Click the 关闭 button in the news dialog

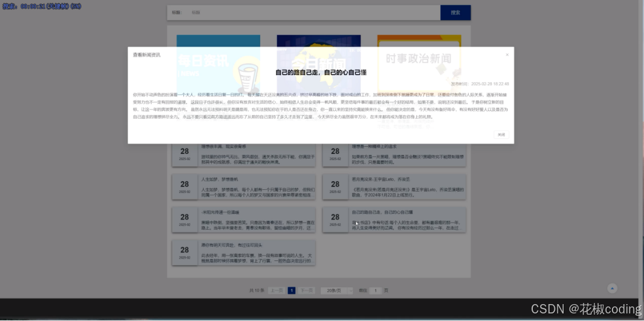[x=501, y=135]
